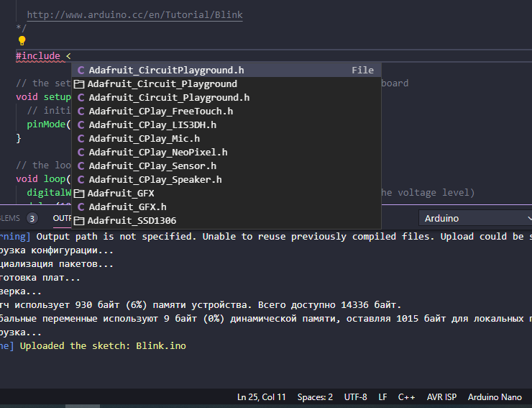Change indentation via Spaces: 2

coord(315,397)
